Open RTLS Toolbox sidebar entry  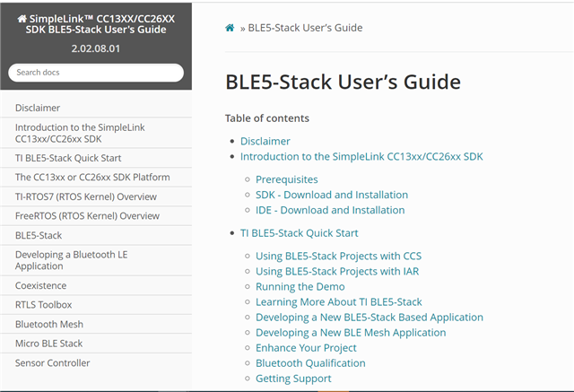point(43,305)
